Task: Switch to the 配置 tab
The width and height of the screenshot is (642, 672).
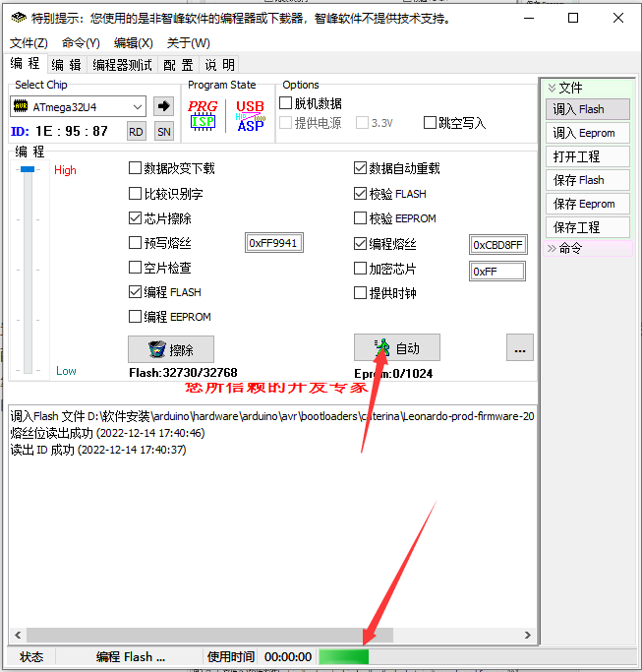Action: pyautogui.click(x=178, y=65)
